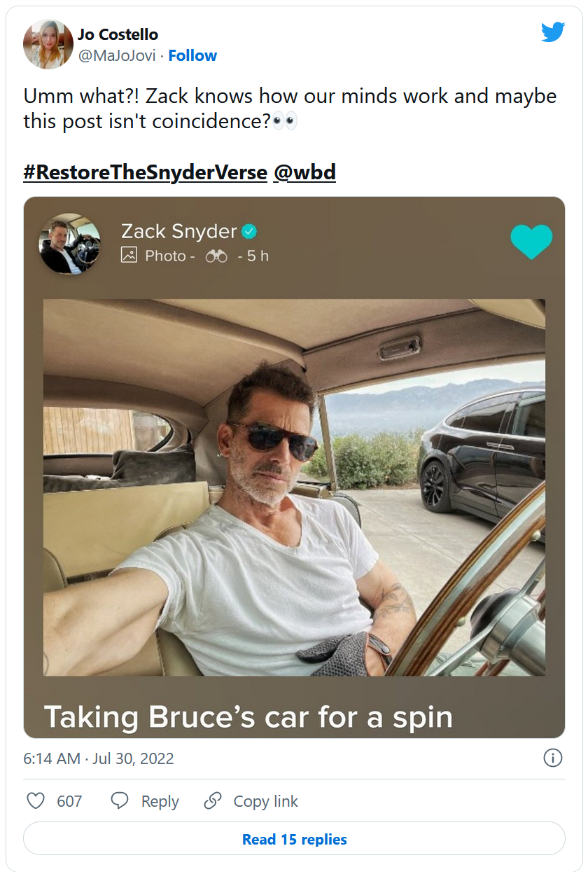This screenshot has width=588, height=881.
Task: Click the Photo type icon under Zack Snyder
Action: (129, 256)
